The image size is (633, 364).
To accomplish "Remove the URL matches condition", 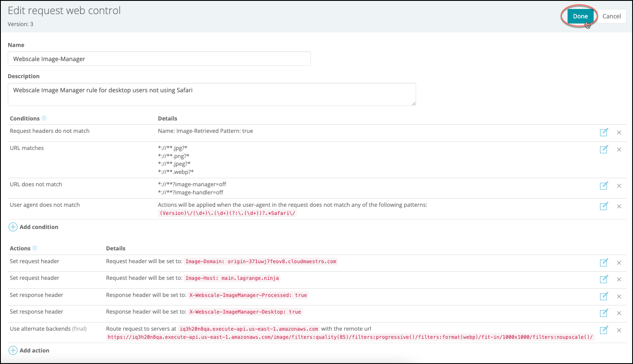I will [x=619, y=150].
